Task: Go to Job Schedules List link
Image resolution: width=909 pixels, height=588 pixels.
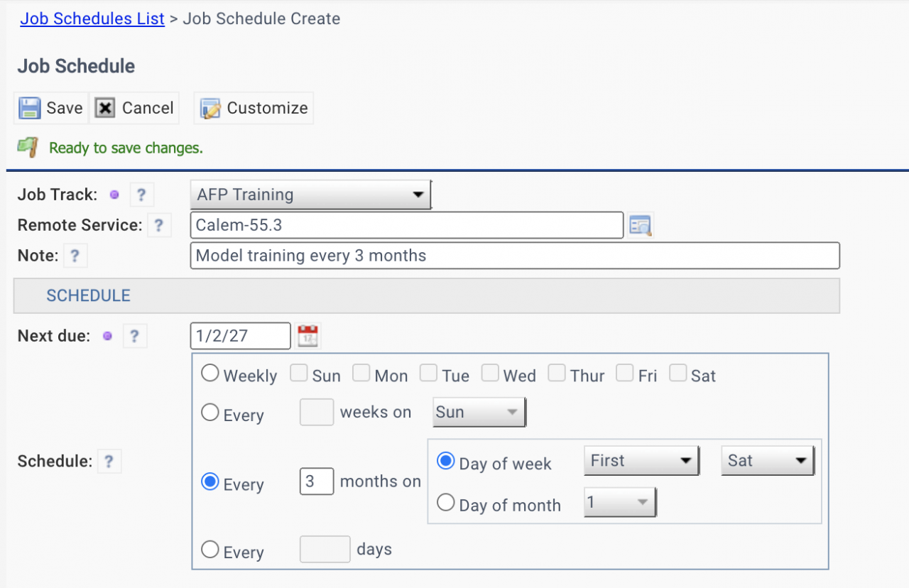Action: point(92,19)
